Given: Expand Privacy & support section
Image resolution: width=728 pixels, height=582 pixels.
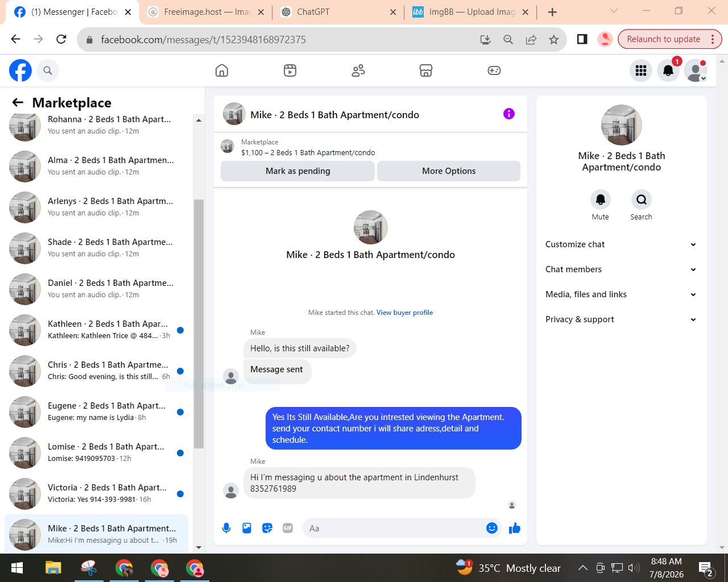Looking at the screenshot, I should pos(621,319).
